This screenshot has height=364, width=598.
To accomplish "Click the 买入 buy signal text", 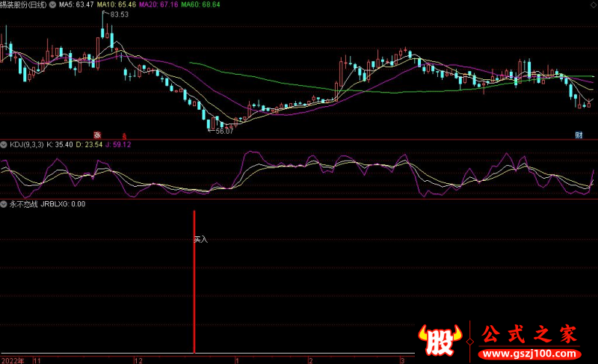I will coord(200,240).
